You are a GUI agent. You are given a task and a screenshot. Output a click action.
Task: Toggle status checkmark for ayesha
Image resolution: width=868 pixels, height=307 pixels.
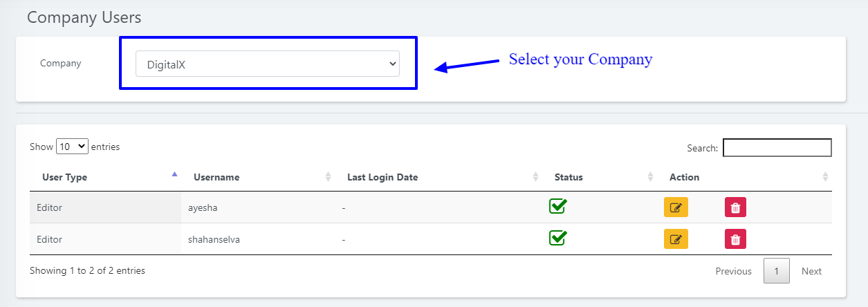pos(558,206)
